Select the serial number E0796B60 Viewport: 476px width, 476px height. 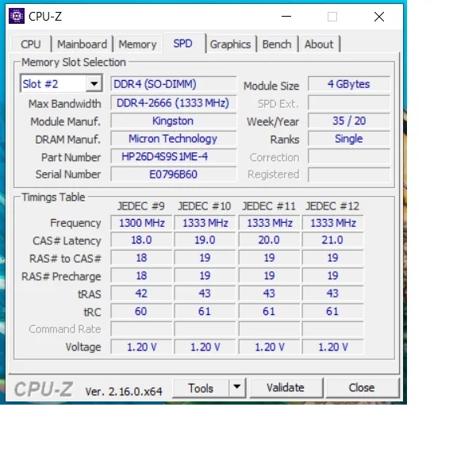click(x=173, y=175)
